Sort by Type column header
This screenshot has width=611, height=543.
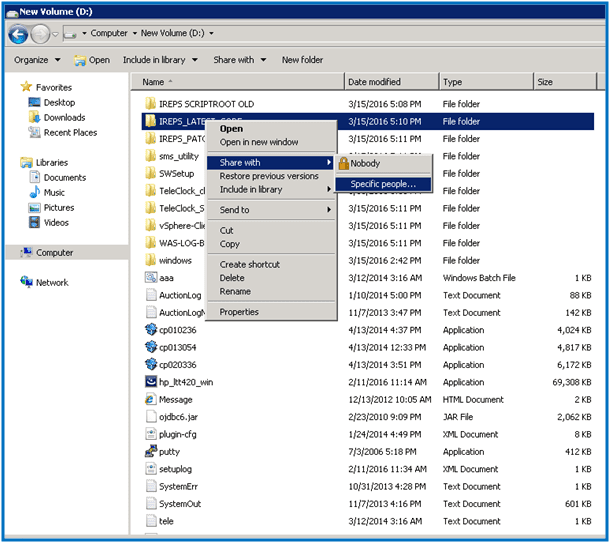tap(486, 82)
